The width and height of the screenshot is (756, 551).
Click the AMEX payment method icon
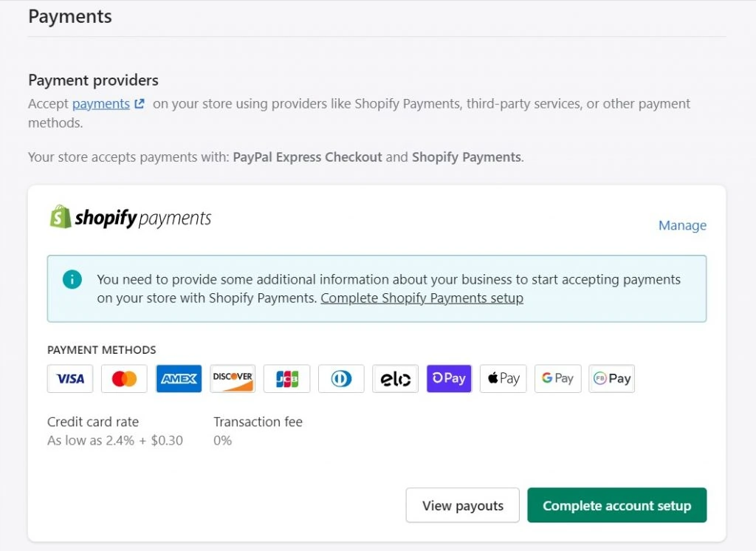point(178,378)
